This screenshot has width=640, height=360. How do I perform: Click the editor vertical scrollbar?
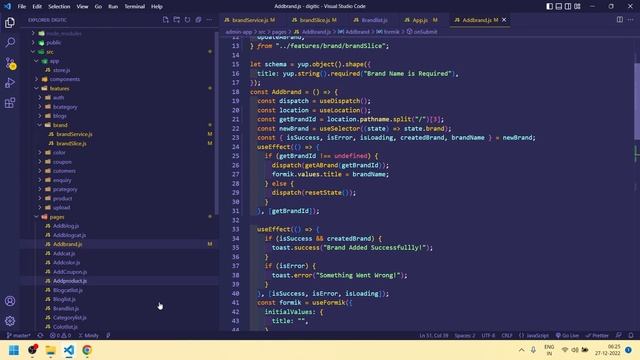pos(637,100)
